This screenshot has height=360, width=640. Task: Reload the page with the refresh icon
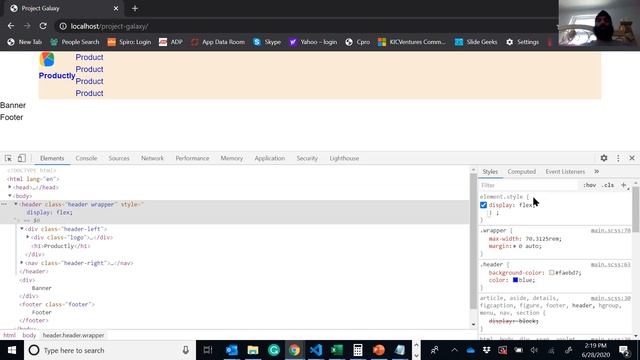point(43,26)
